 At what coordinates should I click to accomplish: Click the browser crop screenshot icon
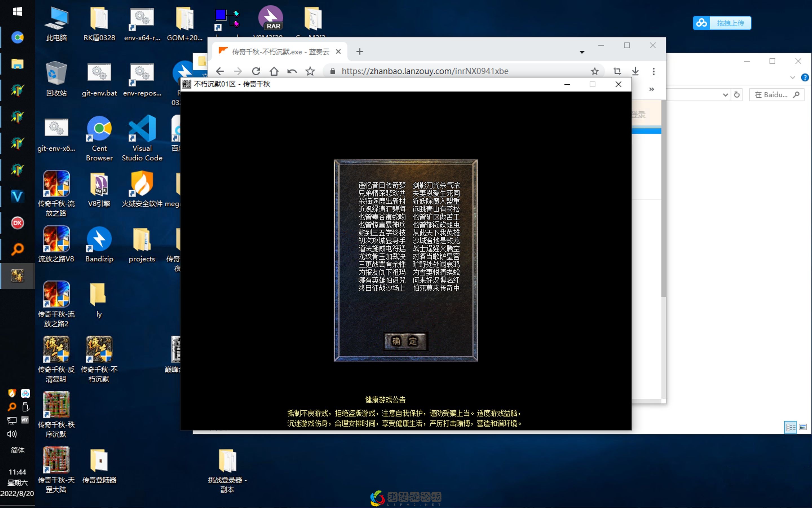pos(617,71)
